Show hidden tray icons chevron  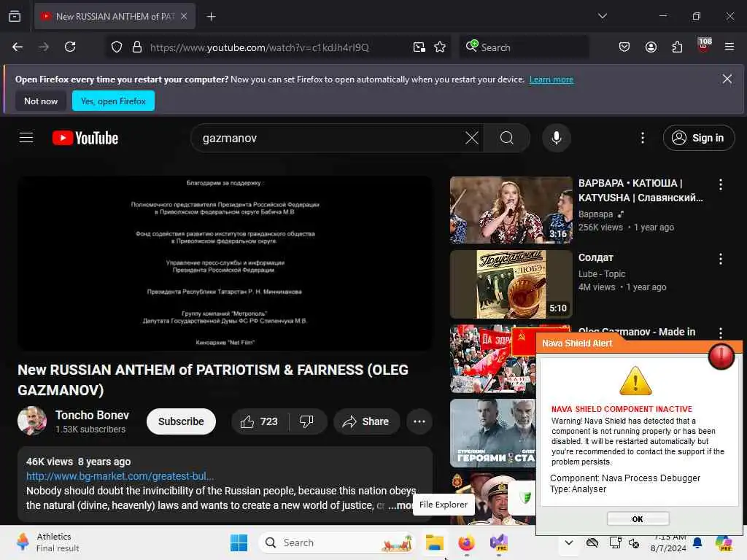(569, 542)
